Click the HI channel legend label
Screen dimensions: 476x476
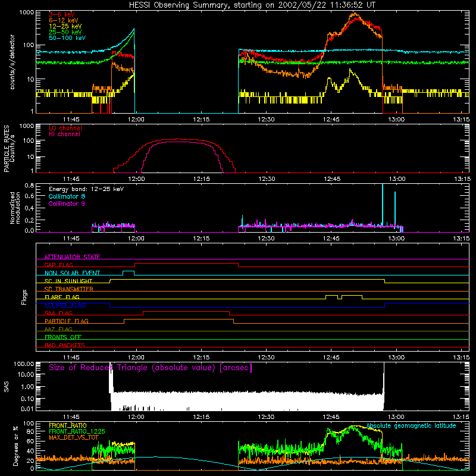[x=64, y=134]
